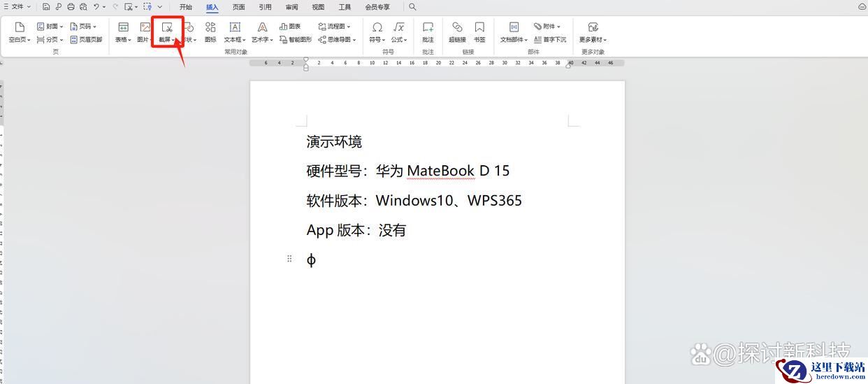Screen dimensions: 868x384
Task: Click the search magnifier icon beside 会员专享
Action: point(412,7)
